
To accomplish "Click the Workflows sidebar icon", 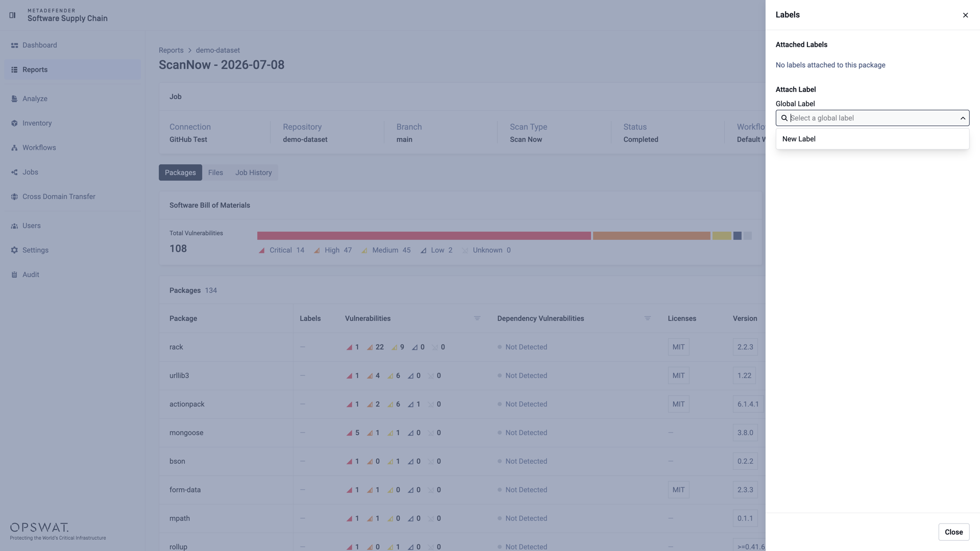I will 14,148.
